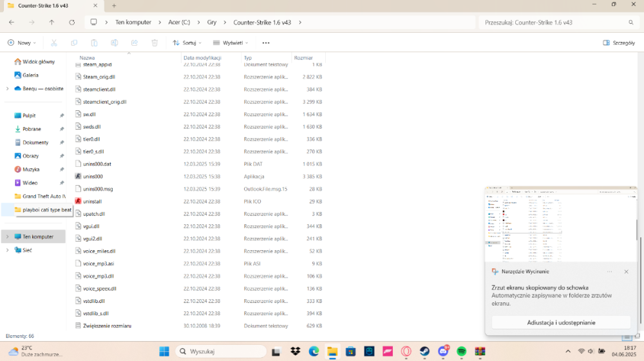Open notification options three dots
Image resolution: width=644 pixels, height=361 pixels.
tap(609, 272)
